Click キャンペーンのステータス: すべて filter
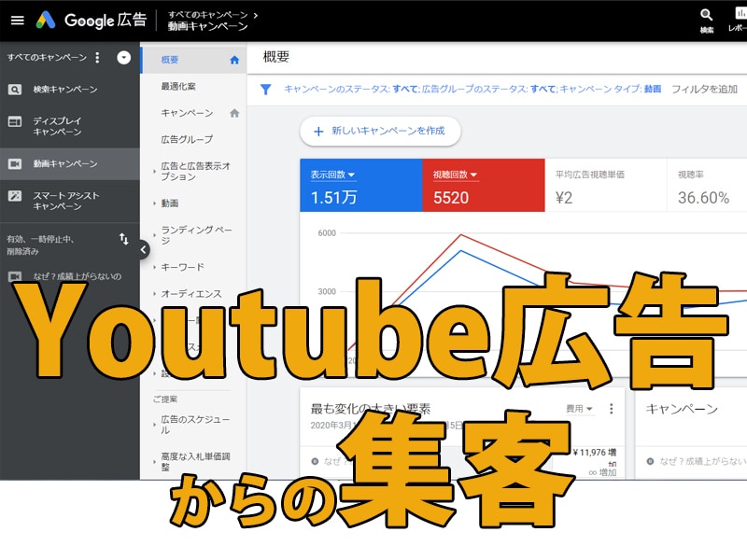Image resolution: width=747 pixels, height=560 pixels. [351, 89]
